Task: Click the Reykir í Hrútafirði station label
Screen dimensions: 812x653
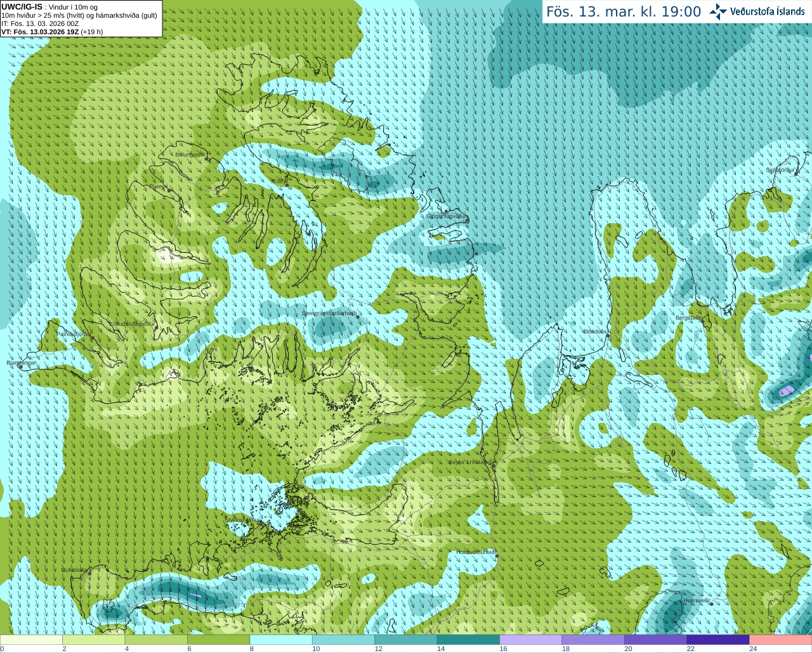Action: click(470, 462)
